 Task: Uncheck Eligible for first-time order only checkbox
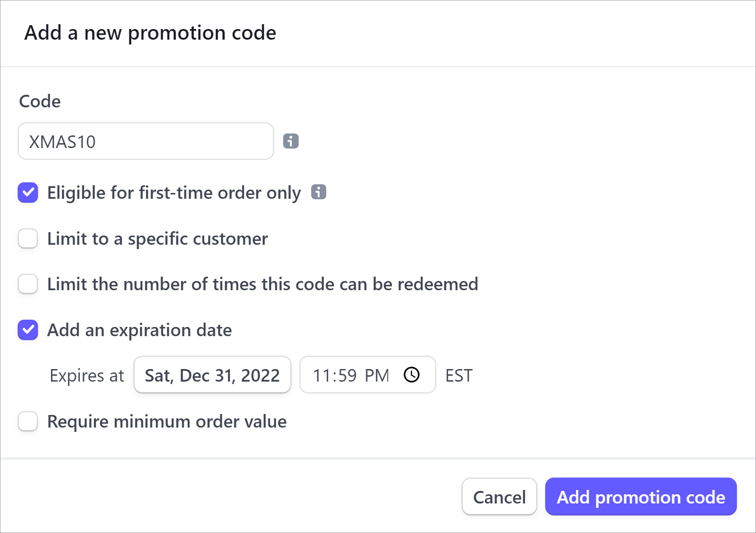click(28, 192)
